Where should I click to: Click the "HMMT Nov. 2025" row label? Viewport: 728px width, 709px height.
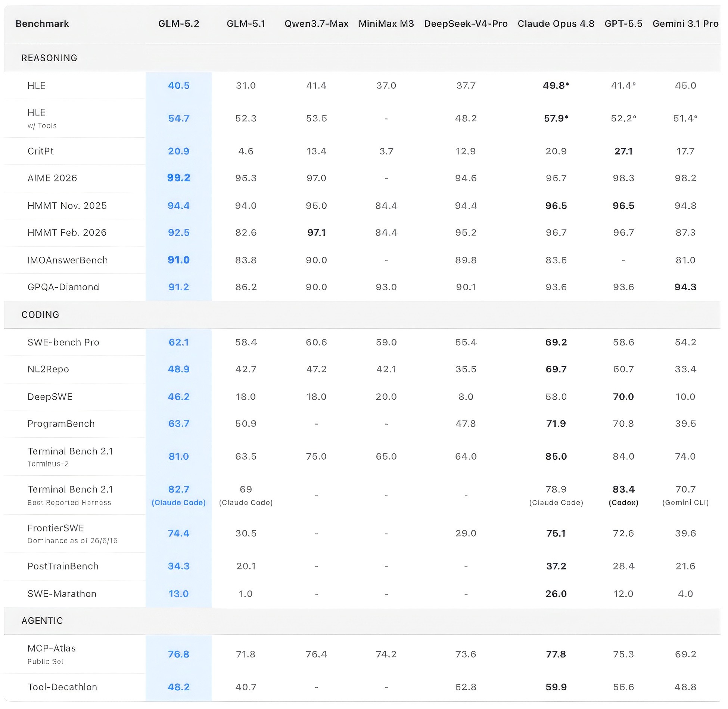[67, 206]
